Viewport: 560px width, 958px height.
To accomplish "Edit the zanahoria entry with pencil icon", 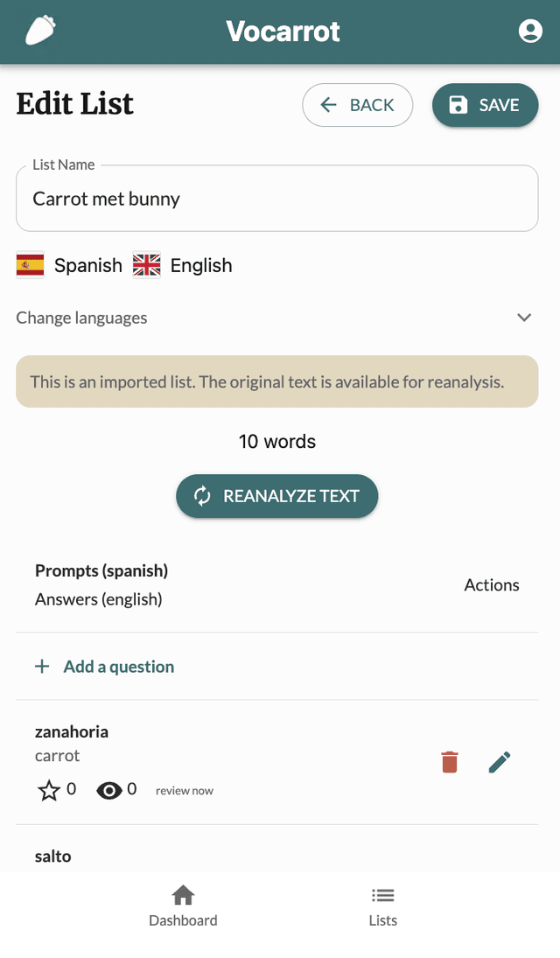I will [x=500, y=761].
